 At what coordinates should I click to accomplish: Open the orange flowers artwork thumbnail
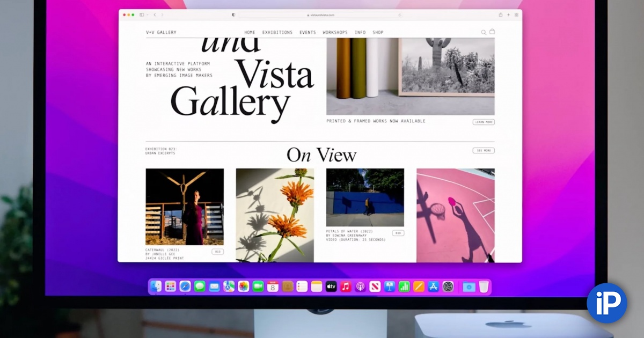click(x=275, y=215)
